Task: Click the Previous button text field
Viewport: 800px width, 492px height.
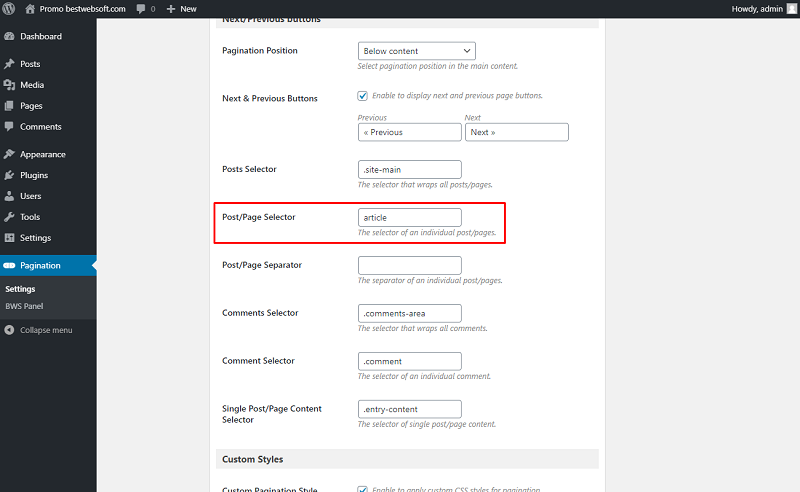Action: coord(410,132)
